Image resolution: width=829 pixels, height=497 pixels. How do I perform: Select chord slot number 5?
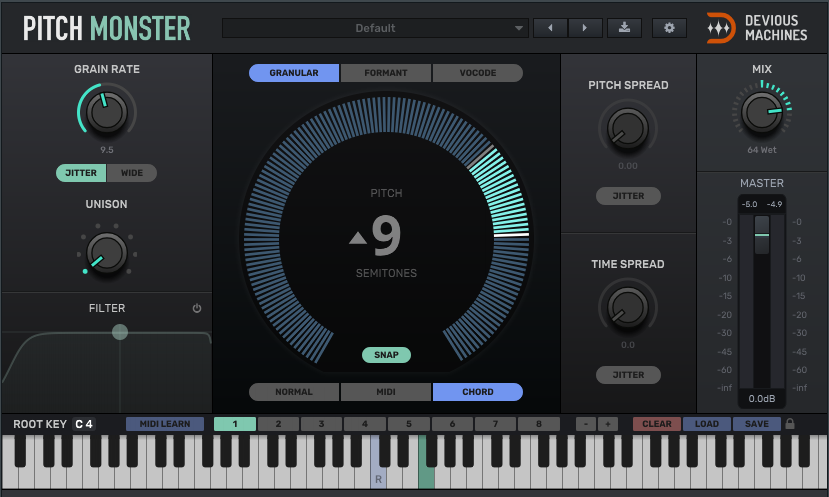[409, 424]
